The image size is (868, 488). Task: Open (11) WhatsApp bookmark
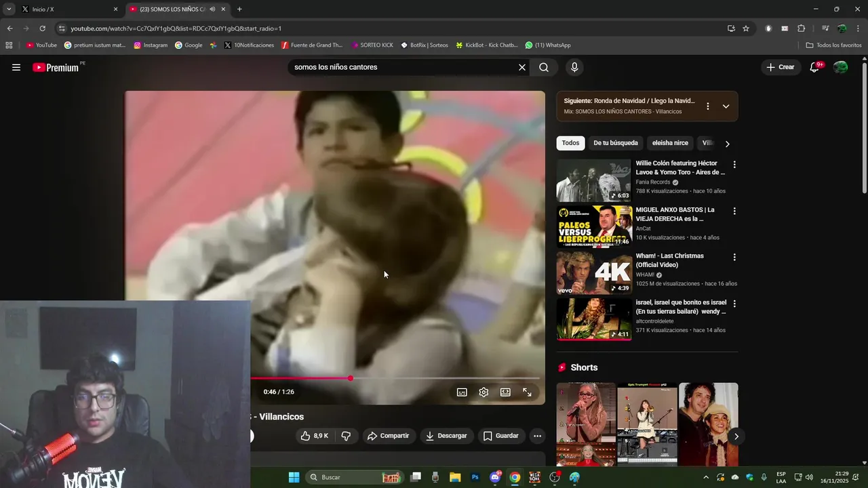pos(548,45)
